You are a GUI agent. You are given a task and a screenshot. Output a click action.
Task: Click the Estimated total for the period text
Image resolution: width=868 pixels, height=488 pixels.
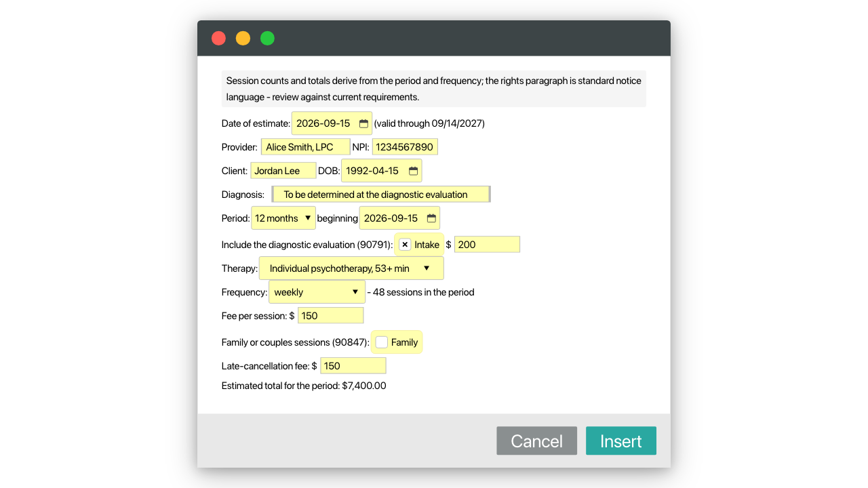pos(304,386)
